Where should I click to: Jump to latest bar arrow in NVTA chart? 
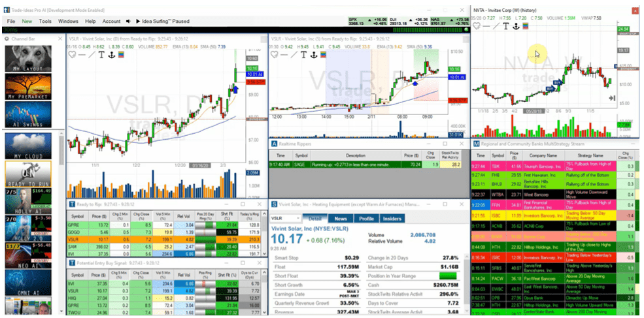pos(612,98)
